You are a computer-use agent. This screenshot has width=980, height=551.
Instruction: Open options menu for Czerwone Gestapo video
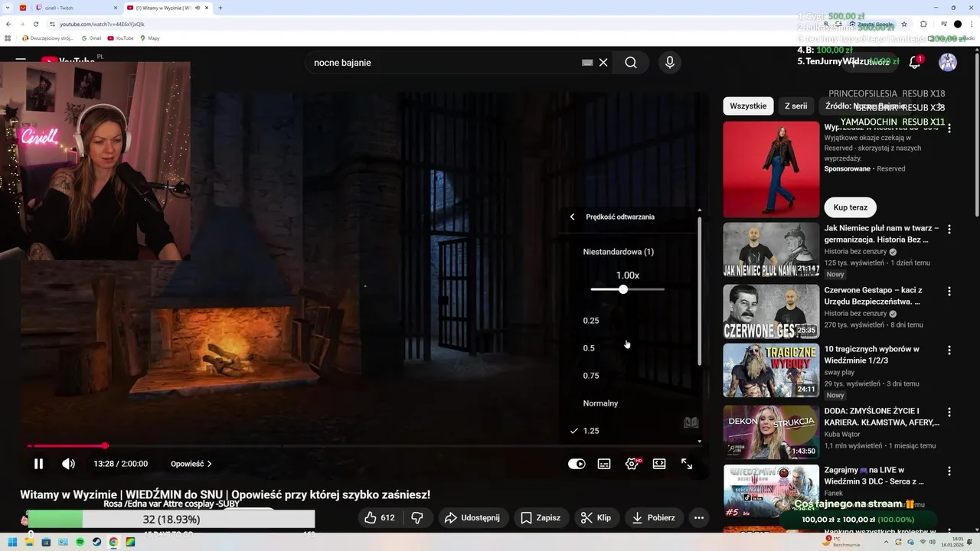click(x=949, y=291)
